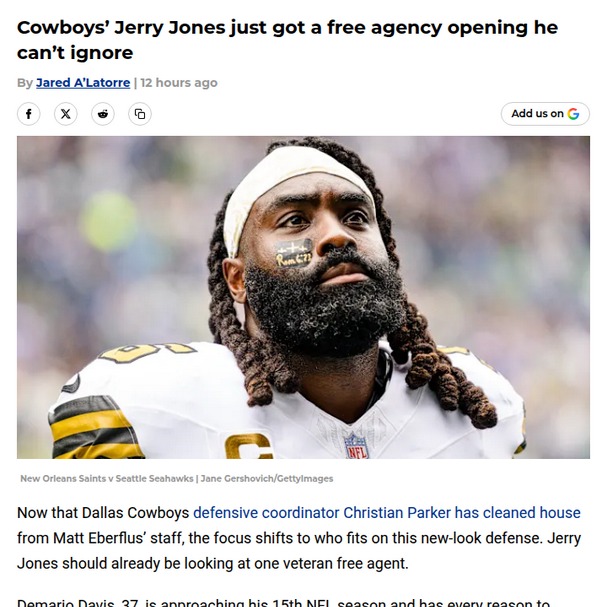Click the eye-black sticker on the player's cheek
Screen dimensions: 607x607
tap(293, 253)
